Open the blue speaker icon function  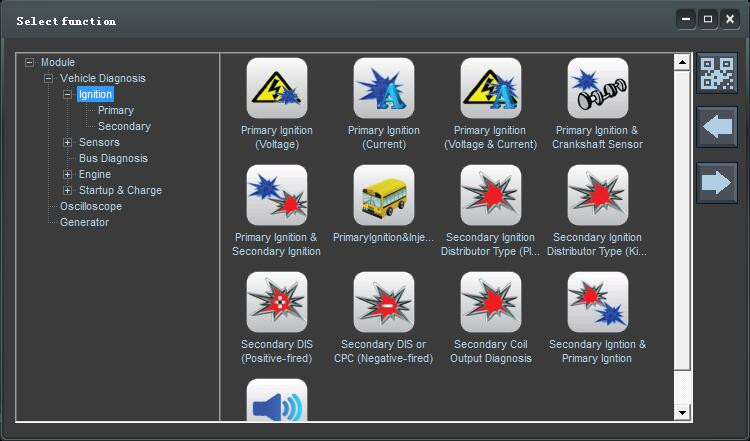pos(277,400)
